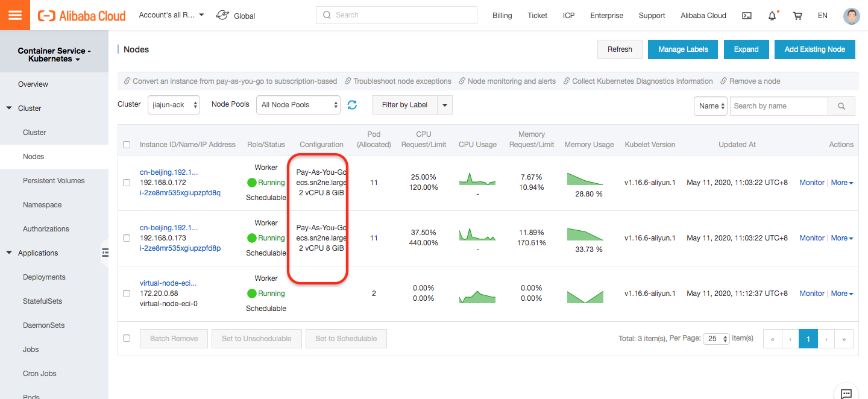The height and width of the screenshot is (399, 868).
Task: View memory usage chart for 192.168.0.173
Action: coord(585,234)
